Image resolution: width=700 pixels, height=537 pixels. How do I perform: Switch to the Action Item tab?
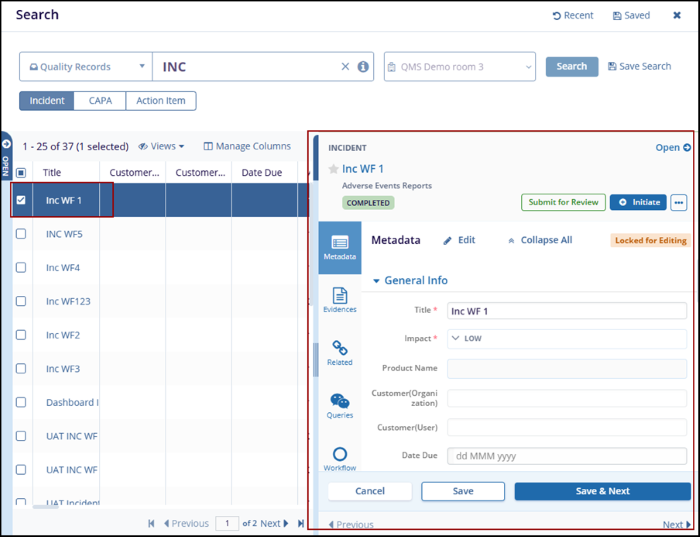coord(161,101)
